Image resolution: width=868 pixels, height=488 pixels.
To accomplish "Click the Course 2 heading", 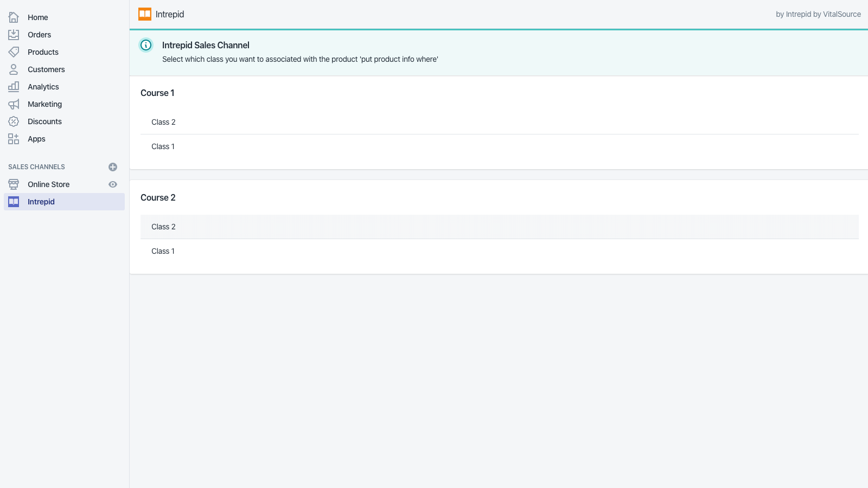I will [158, 197].
